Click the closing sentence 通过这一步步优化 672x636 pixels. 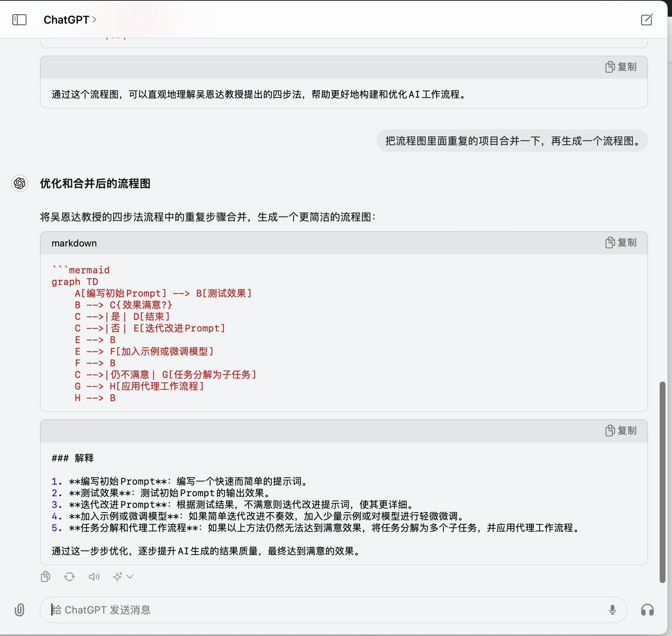point(207,551)
